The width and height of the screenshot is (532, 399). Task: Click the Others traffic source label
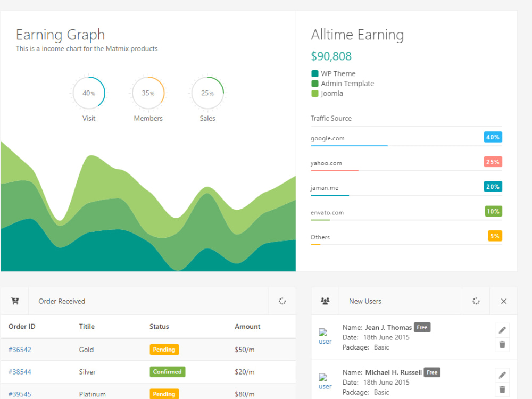pyautogui.click(x=320, y=237)
